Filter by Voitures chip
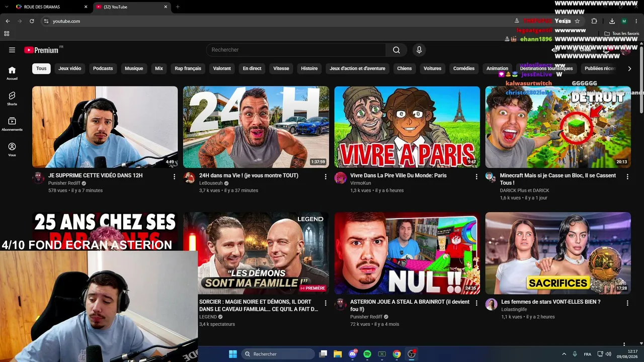This screenshot has width=644, height=362. click(432, 68)
